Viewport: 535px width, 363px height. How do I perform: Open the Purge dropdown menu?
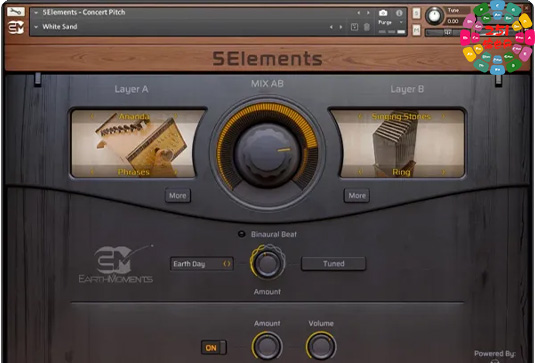pyautogui.click(x=391, y=22)
